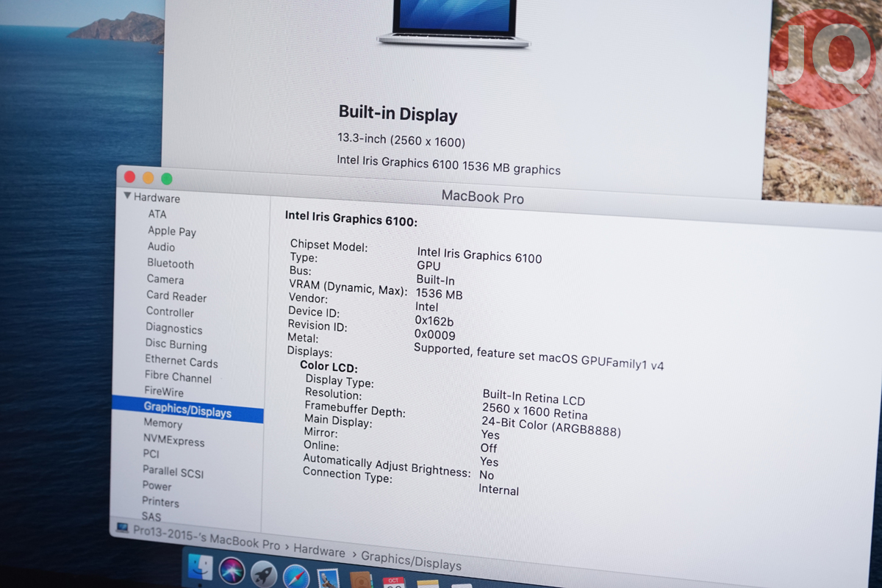Image resolution: width=882 pixels, height=588 pixels.
Task: Open Finder from the Dock
Action: (200, 567)
